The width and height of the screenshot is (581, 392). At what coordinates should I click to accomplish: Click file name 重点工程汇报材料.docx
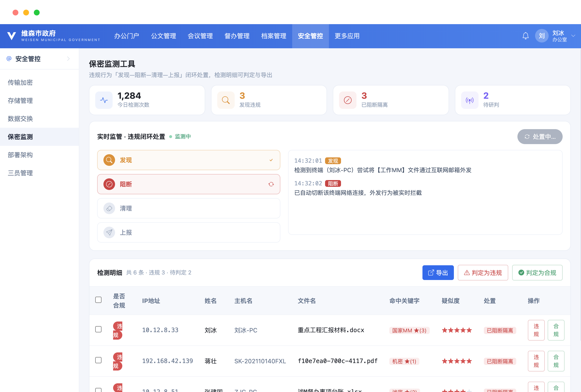pyautogui.click(x=331, y=330)
